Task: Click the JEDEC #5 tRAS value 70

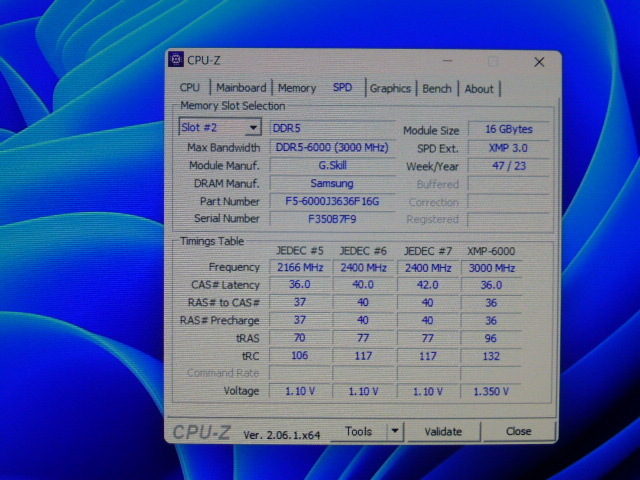Action: click(x=300, y=338)
